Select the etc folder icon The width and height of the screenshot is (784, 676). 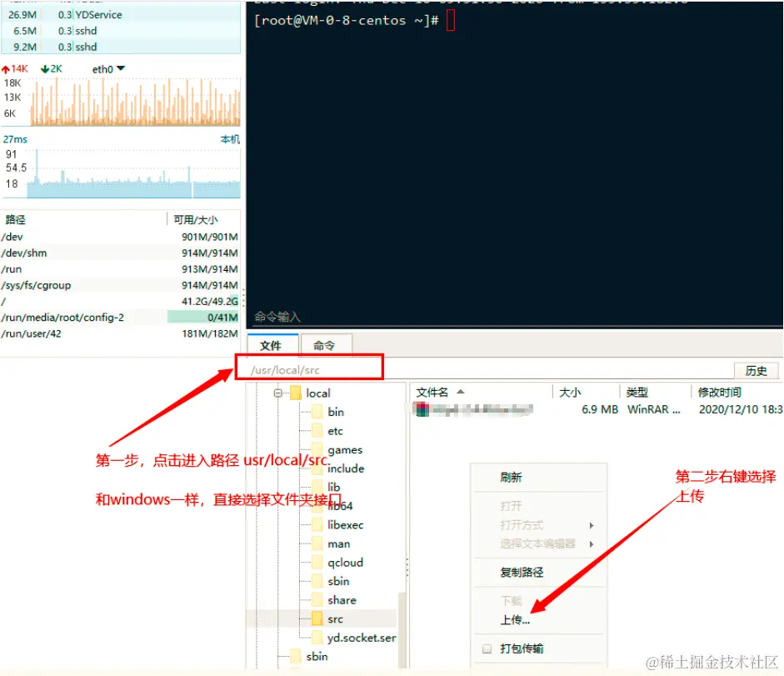(x=317, y=431)
